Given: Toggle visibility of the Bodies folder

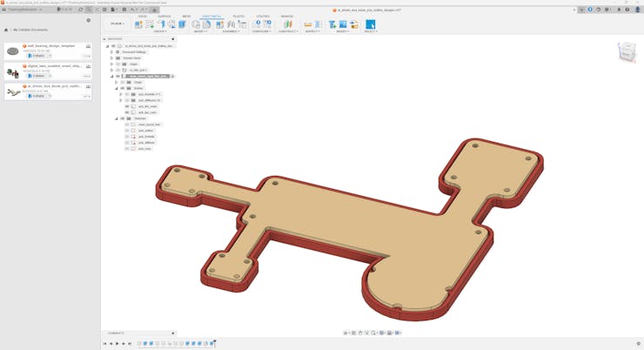Looking at the screenshot, I should [x=122, y=88].
